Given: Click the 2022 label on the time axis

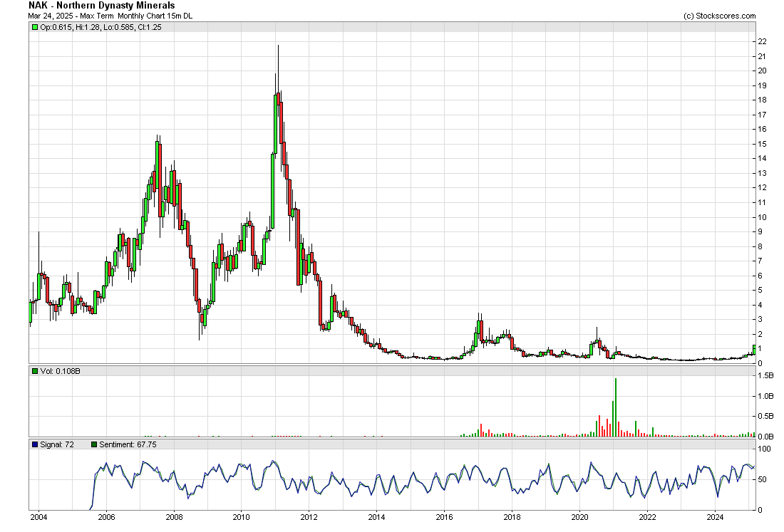Looking at the screenshot, I should 647,517.
